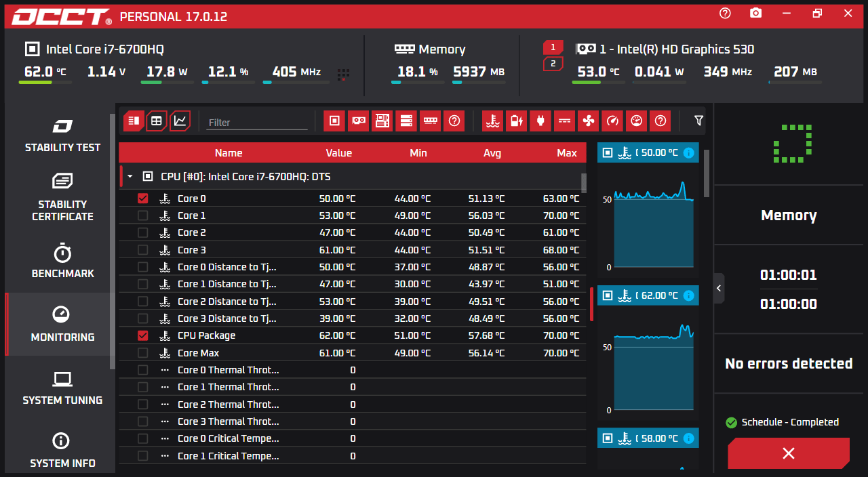Click the sensor table vertical scrollbar
Viewport: 868px width, 477px height.
point(584,183)
